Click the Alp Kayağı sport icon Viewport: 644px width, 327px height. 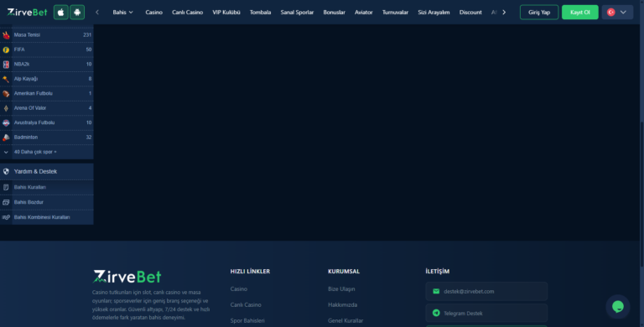(6, 79)
